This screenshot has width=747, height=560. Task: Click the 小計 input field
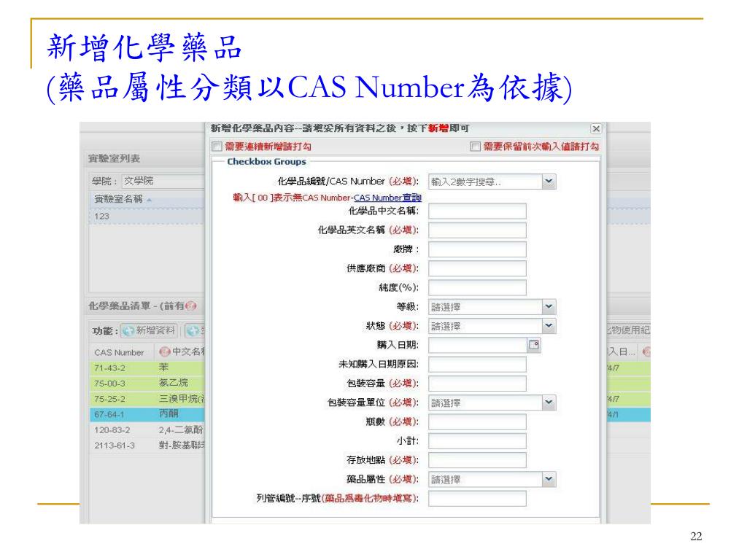tap(477, 441)
